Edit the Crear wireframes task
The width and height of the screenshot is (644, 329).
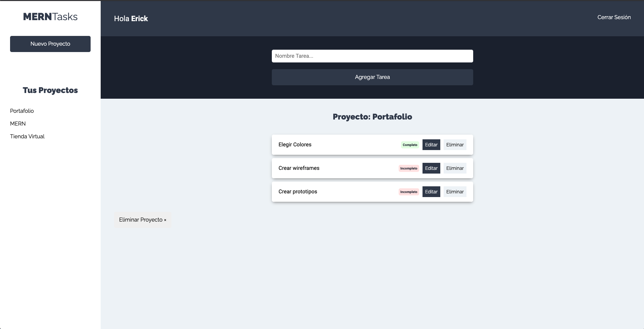click(x=431, y=168)
